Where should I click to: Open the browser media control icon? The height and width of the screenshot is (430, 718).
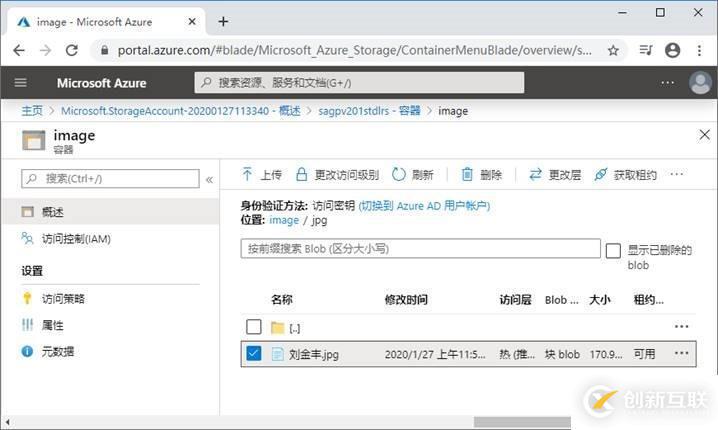click(646, 50)
